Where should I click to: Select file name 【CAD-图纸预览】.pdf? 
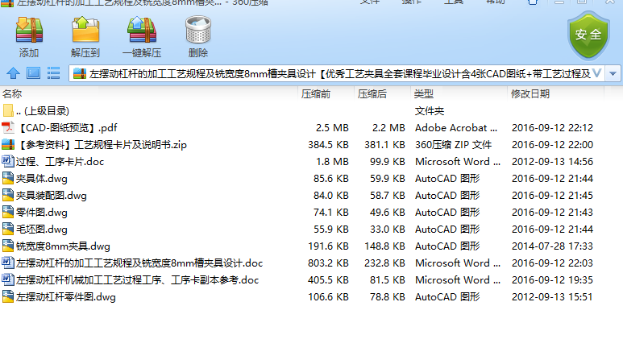[x=68, y=128]
